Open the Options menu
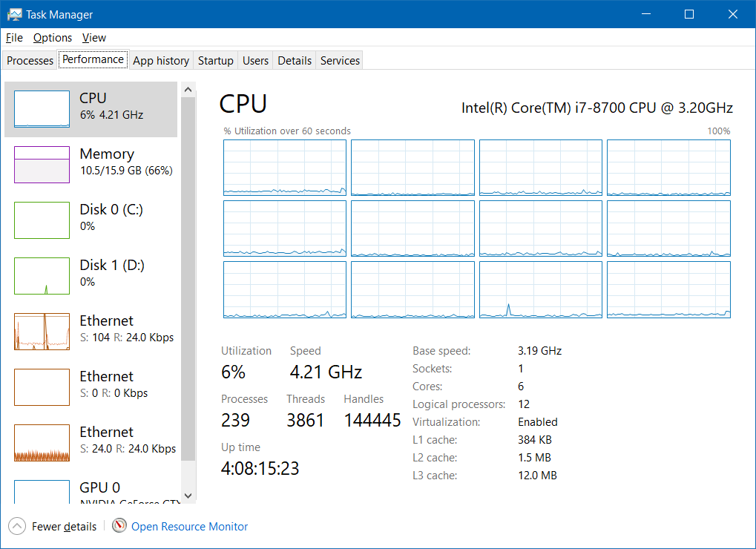The height and width of the screenshot is (549, 756). pyautogui.click(x=53, y=38)
